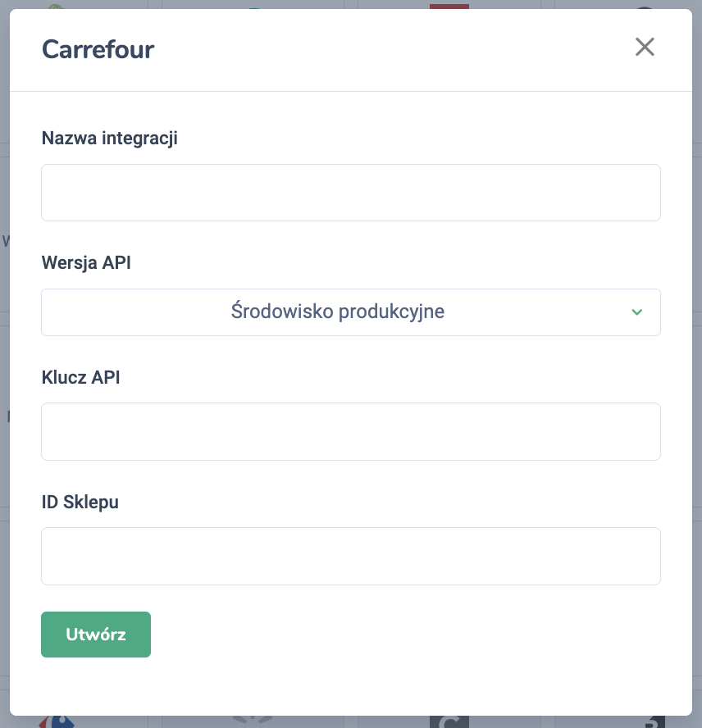Click the green chevron in the API version select
This screenshot has height=728, width=702.
tap(636, 312)
